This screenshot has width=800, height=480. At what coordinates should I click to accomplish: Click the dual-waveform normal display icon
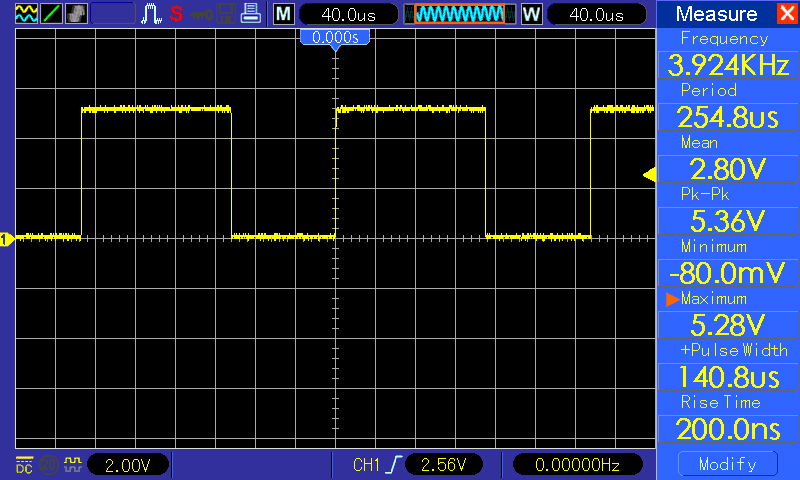click(x=26, y=14)
